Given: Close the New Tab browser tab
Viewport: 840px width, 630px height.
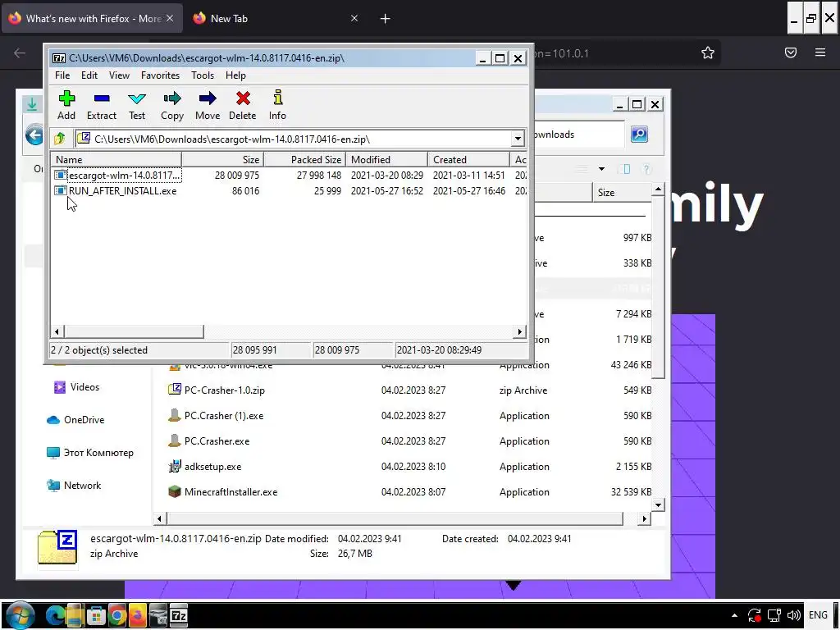Looking at the screenshot, I should click(354, 18).
